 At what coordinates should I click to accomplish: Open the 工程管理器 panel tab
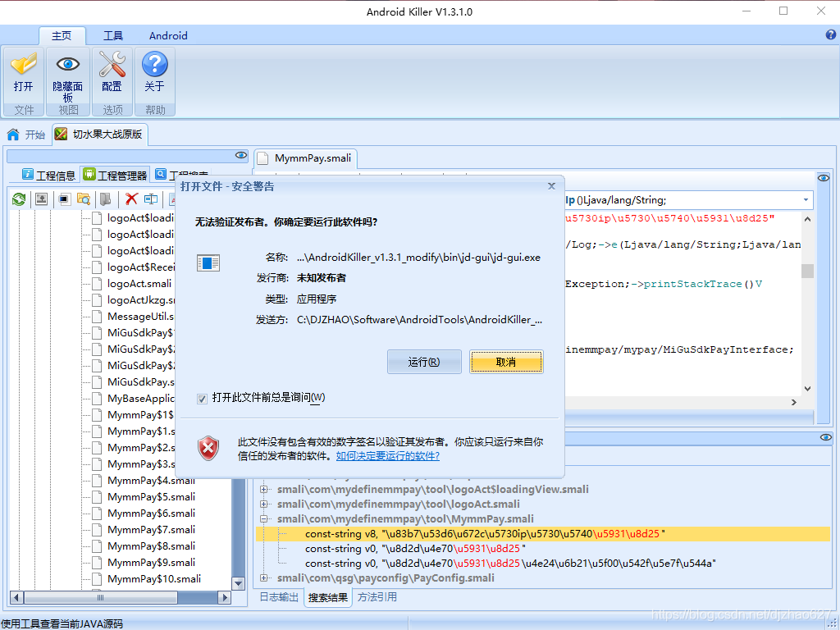click(115, 176)
